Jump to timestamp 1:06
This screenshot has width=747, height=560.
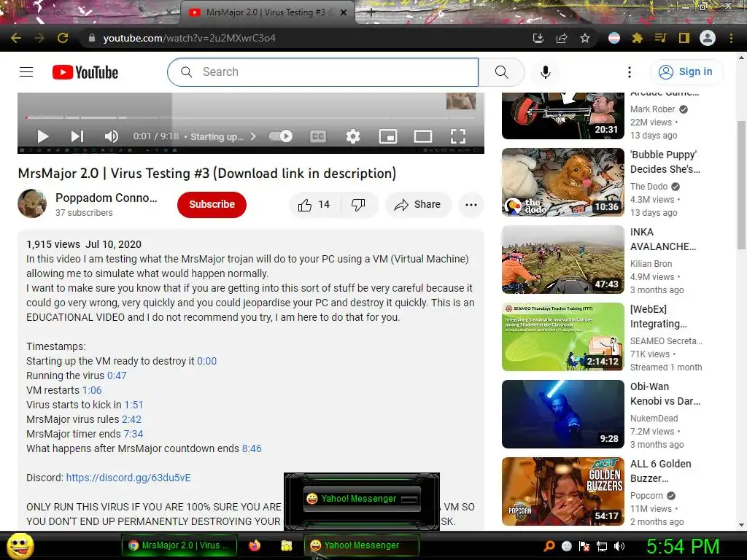[x=92, y=391]
